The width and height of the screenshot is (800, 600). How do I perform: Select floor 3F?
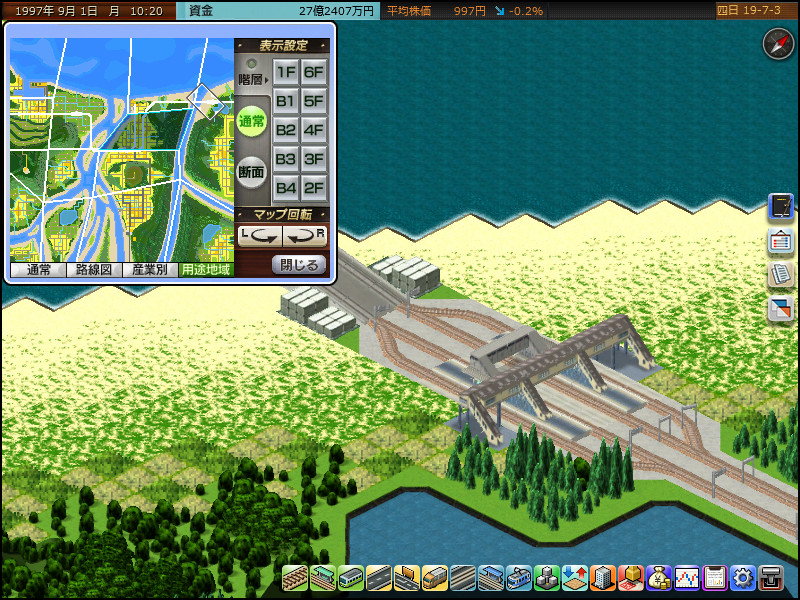point(313,159)
